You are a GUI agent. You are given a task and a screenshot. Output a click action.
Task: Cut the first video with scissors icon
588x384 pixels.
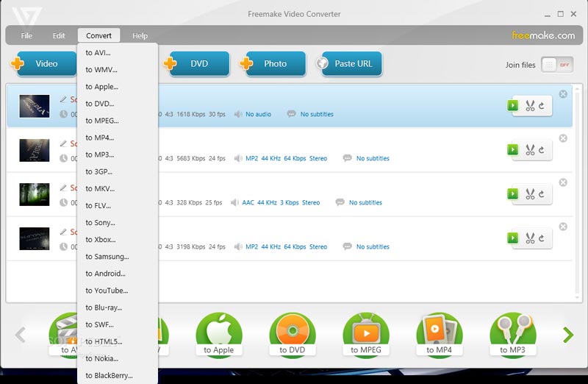pyautogui.click(x=530, y=106)
